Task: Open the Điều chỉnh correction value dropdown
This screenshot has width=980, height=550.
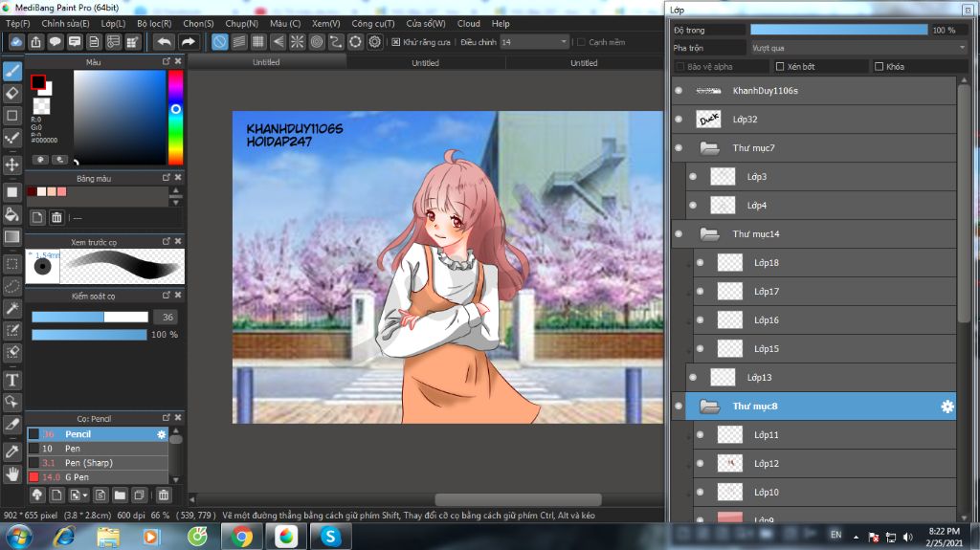Action: click(x=534, y=42)
